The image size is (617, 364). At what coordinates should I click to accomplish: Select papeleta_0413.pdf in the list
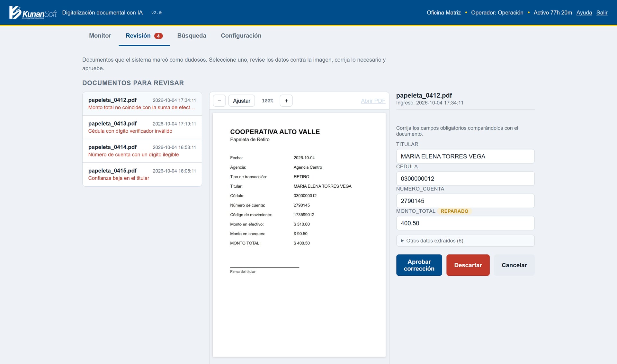tap(142, 127)
